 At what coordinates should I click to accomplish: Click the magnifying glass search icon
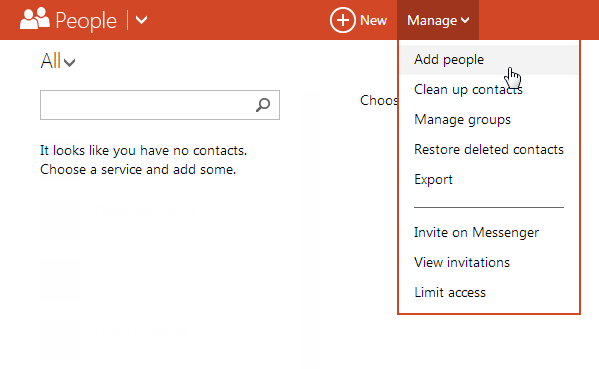[263, 105]
